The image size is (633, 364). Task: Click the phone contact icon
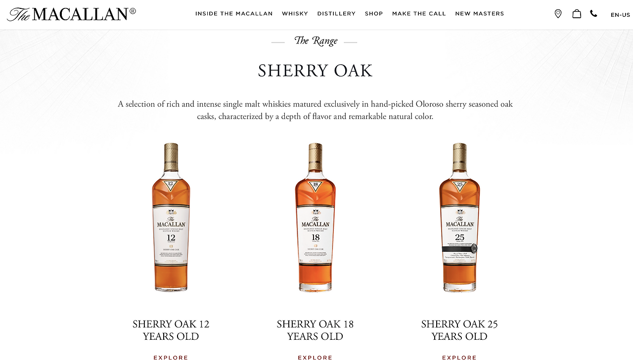(593, 14)
